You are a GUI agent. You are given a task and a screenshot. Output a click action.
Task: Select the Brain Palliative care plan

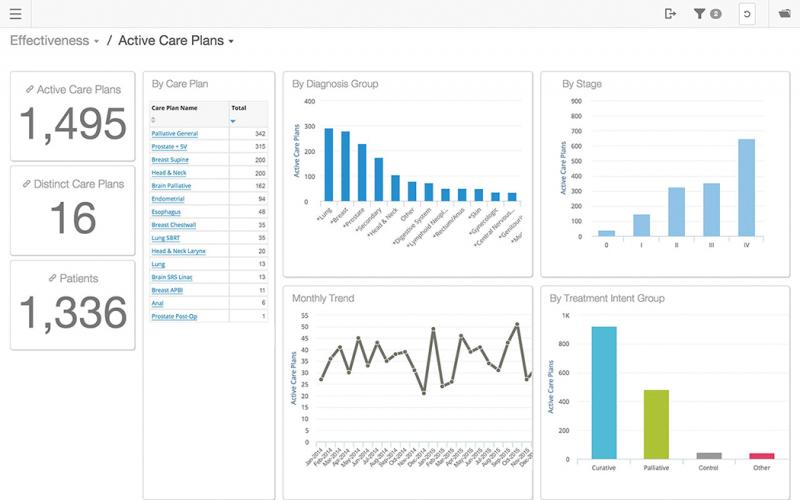[x=172, y=185]
